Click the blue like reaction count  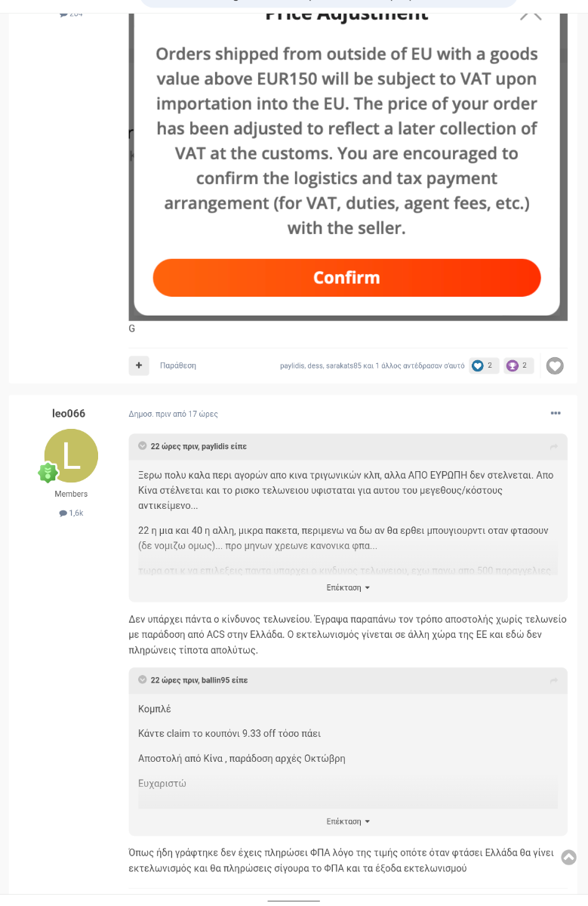[483, 365]
